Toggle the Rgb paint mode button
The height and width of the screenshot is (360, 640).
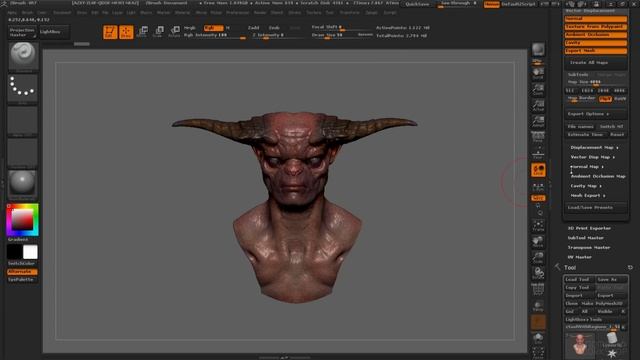coord(213,28)
